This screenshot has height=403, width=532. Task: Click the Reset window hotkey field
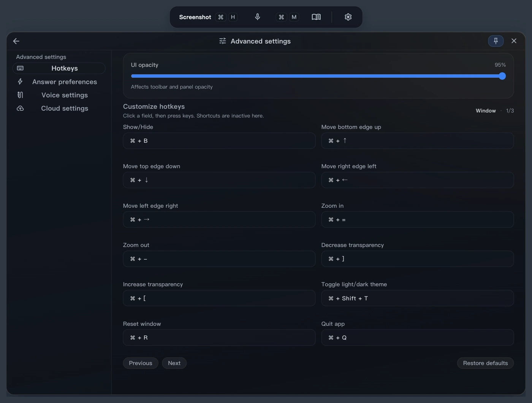219,338
